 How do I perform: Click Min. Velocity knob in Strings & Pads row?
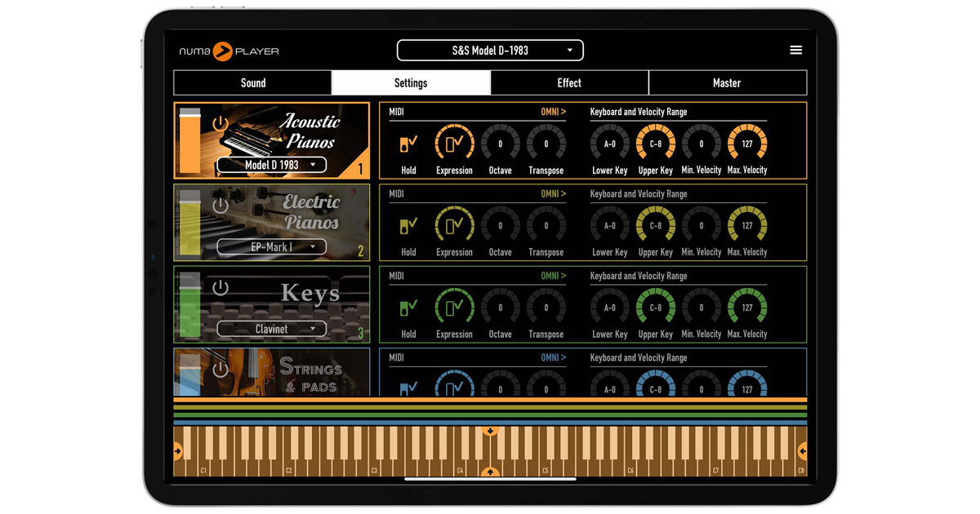click(x=701, y=384)
